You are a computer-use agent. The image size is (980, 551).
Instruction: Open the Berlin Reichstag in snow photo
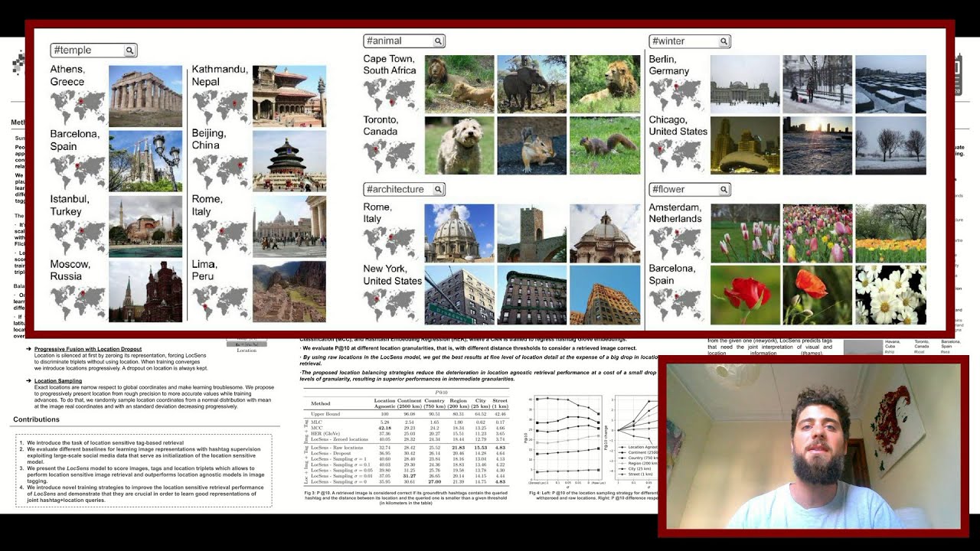point(745,84)
